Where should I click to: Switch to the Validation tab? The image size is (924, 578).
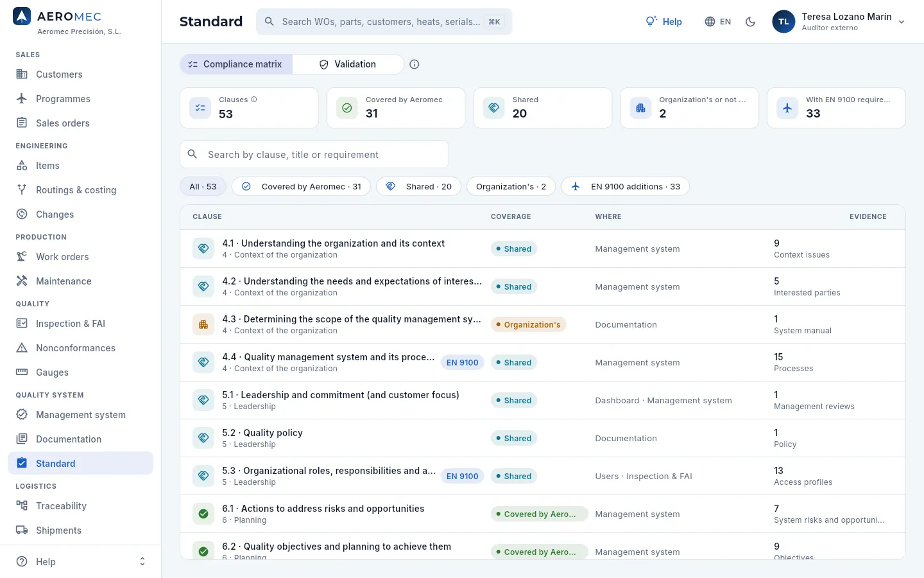click(x=348, y=64)
